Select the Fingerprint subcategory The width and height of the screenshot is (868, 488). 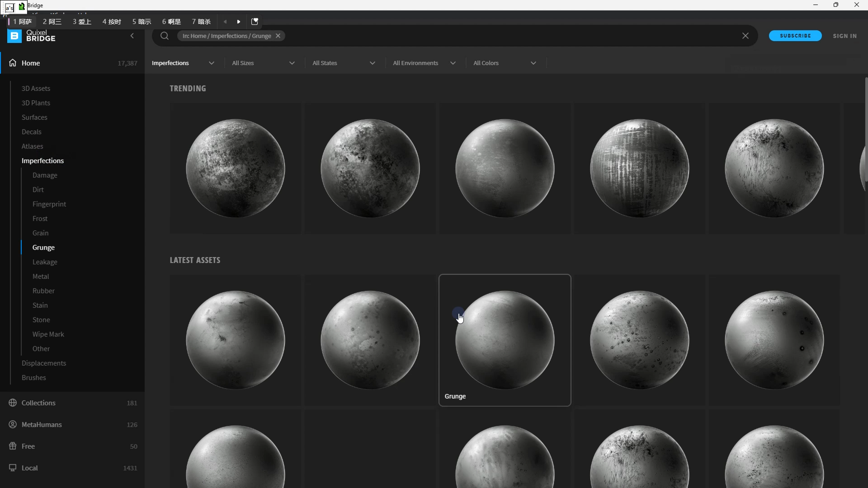(49, 204)
